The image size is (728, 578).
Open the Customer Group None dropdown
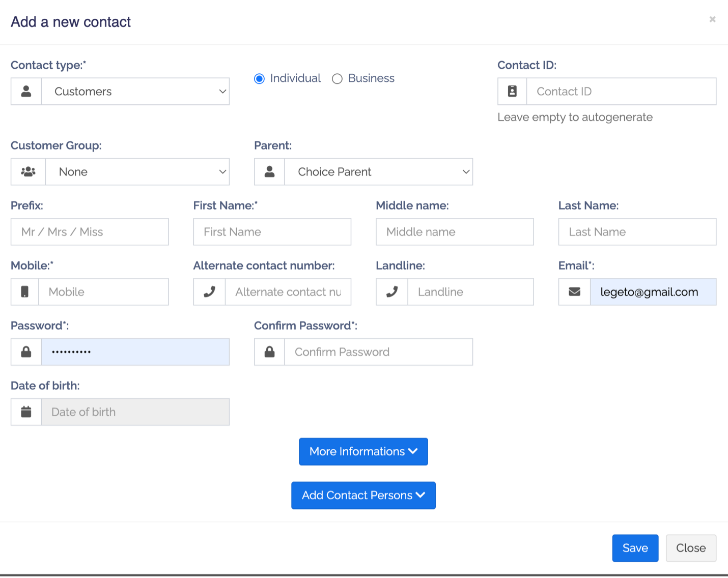click(137, 172)
